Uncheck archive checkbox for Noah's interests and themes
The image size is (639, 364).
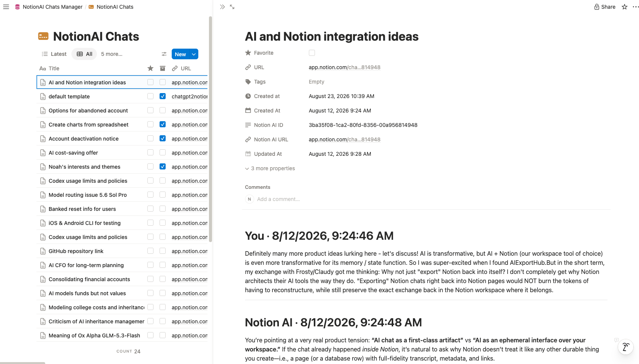point(163,166)
